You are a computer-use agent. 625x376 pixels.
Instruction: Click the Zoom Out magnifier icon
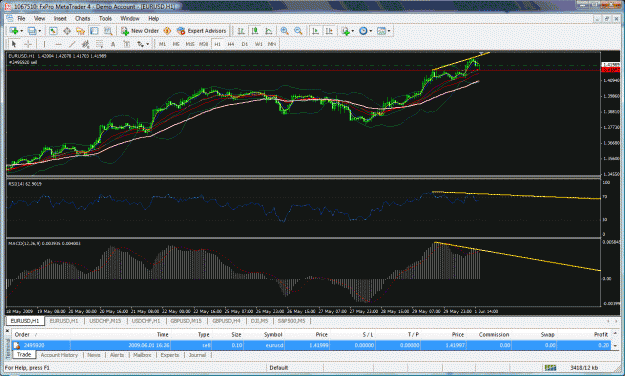298,31
